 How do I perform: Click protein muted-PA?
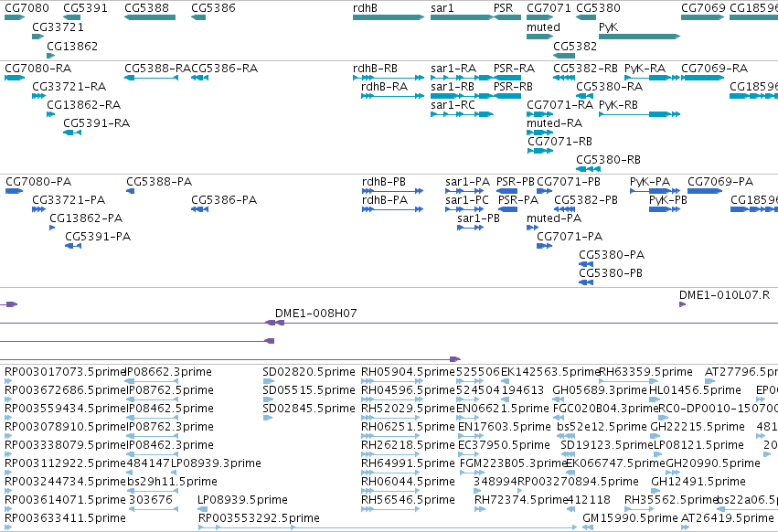pos(554,218)
